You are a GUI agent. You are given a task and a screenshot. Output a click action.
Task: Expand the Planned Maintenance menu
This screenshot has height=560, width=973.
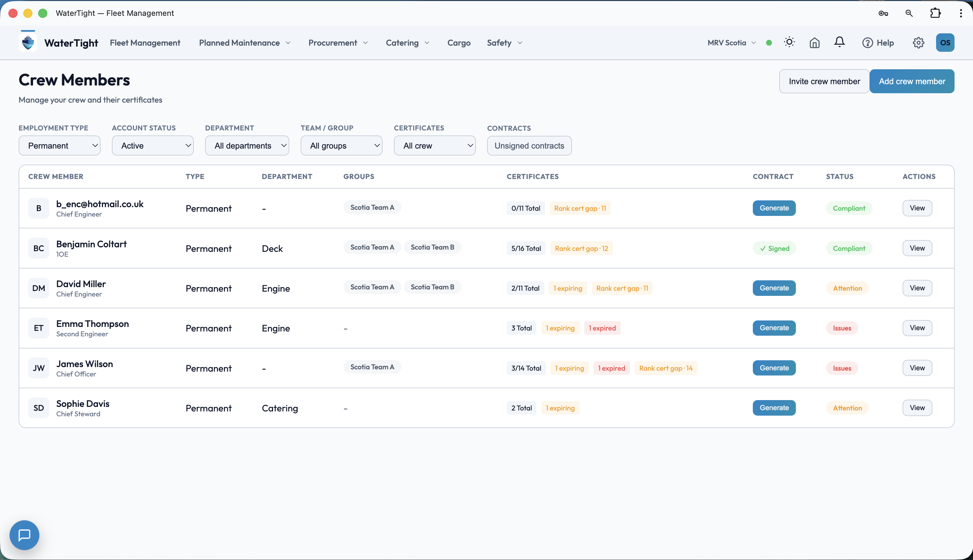(245, 43)
